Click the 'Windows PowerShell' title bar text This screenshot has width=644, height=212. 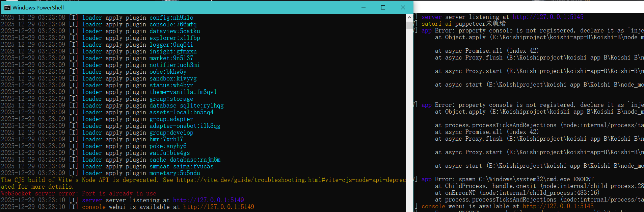point(38,7)
